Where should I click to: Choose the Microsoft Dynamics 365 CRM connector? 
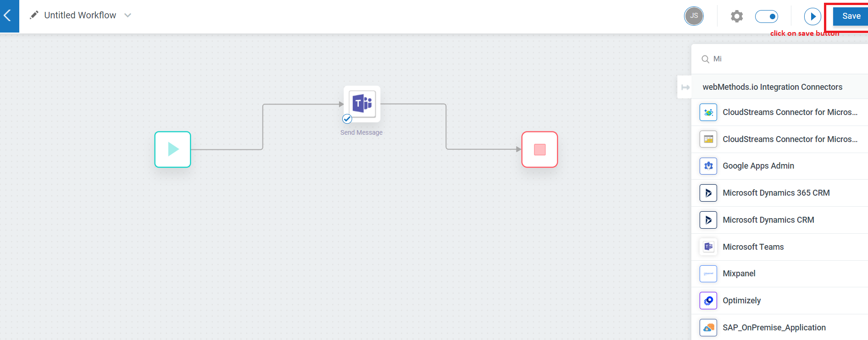[x=780, y=193]
